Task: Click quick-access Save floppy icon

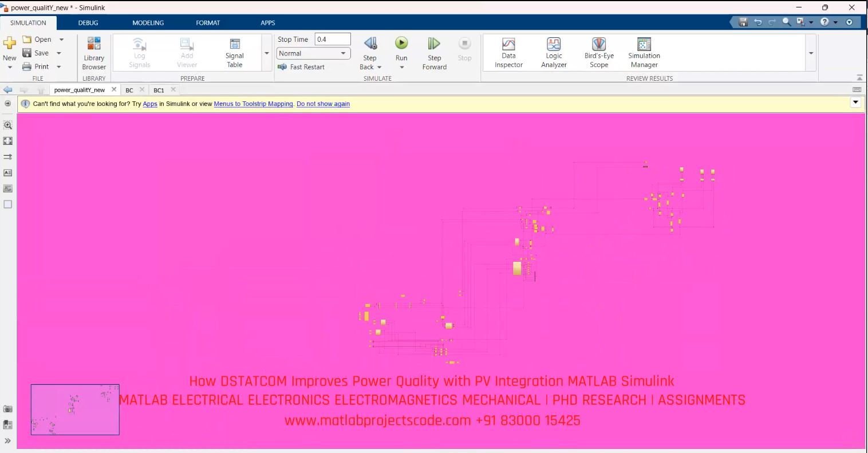Action: click(743, 22)
